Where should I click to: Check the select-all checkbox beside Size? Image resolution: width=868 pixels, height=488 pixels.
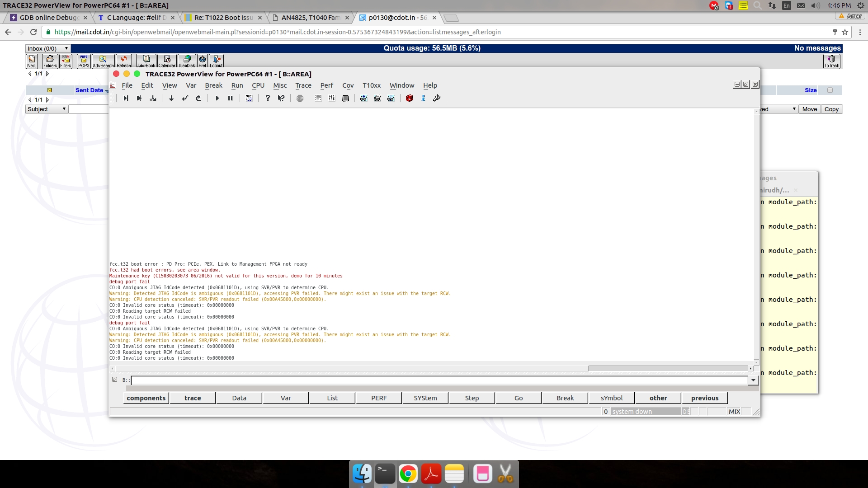coord(830,90)
